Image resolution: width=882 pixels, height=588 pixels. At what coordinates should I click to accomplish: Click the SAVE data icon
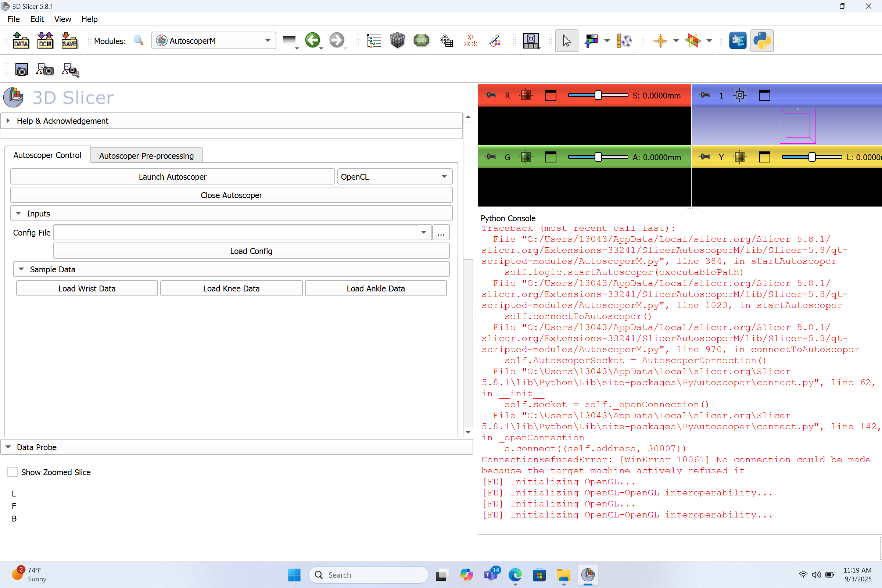[69, 40]
